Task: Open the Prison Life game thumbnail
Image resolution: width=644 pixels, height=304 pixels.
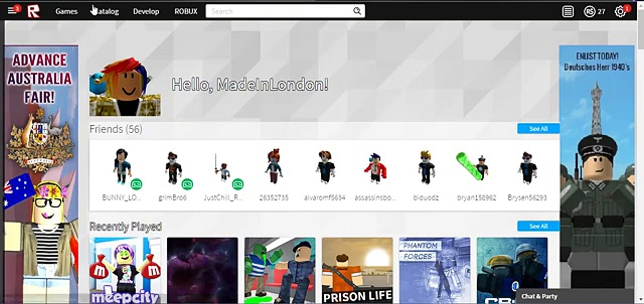Action: (x=357, y=270)
